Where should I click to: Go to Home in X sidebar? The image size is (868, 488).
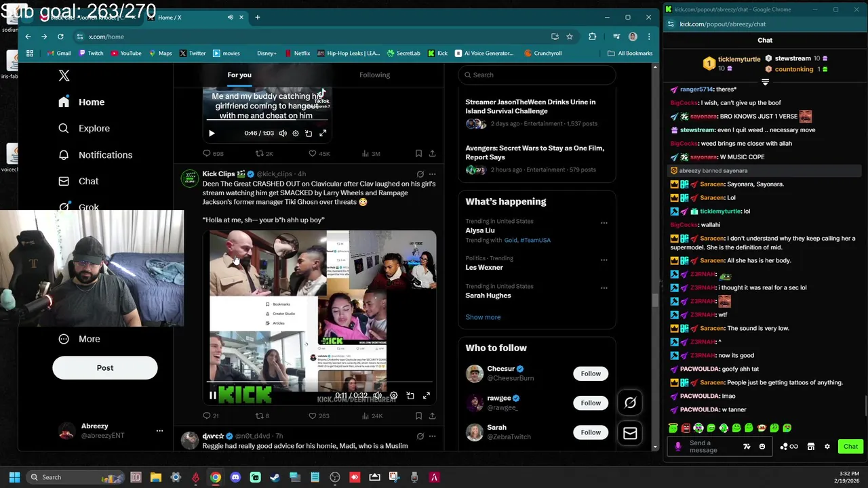pos(81,102)
